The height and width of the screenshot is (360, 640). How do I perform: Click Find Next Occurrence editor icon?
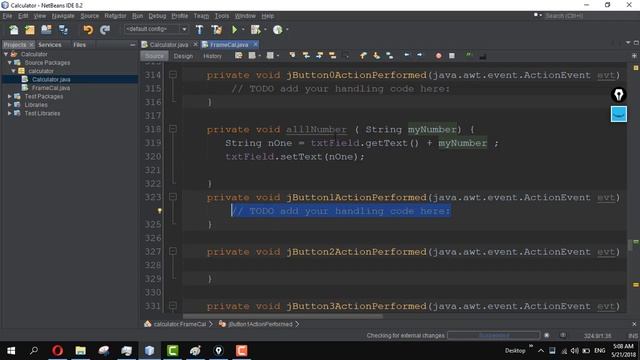pos(319,56)
